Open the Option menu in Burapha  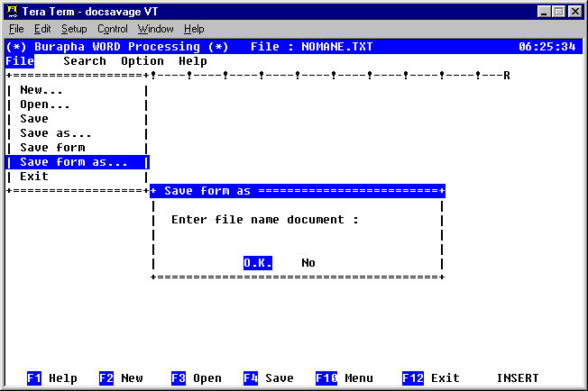tap(142, 61)
